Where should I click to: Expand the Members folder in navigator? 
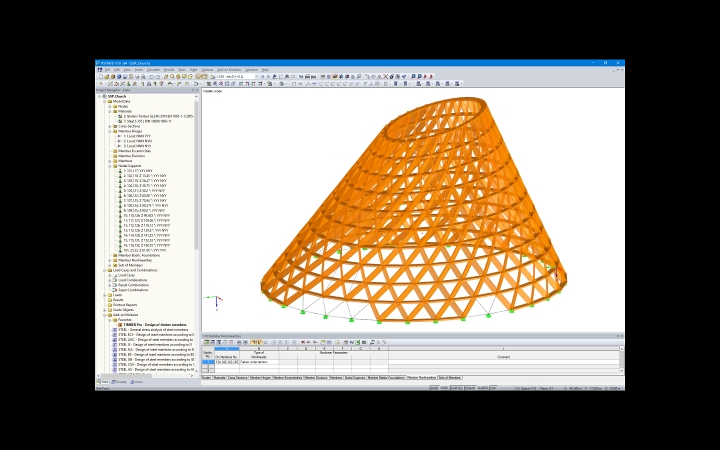[x=110, y=161]
